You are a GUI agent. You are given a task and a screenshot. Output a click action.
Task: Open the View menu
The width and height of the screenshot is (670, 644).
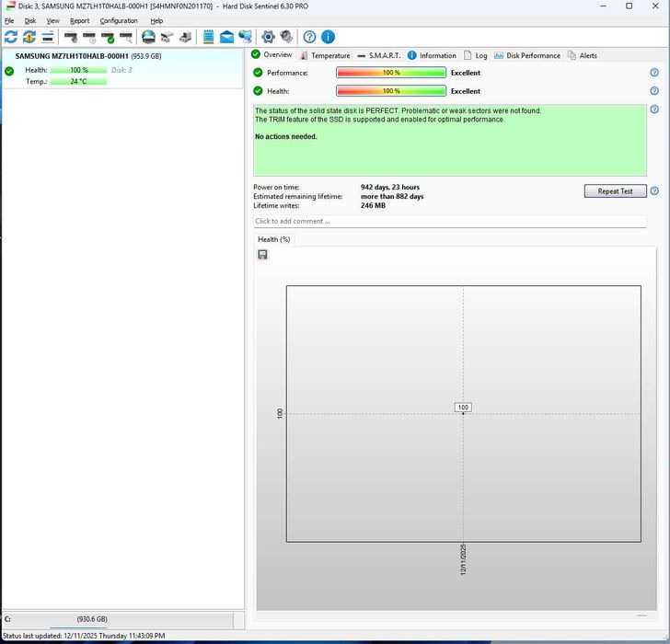53,20
